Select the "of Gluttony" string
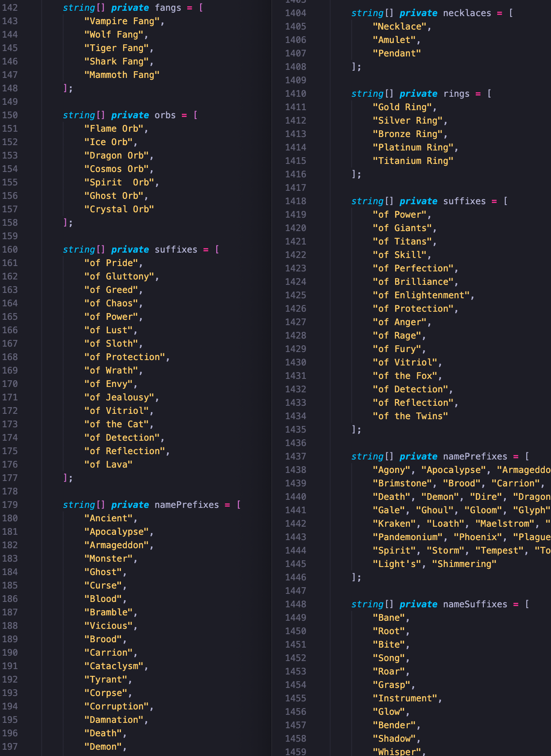This screenshot has height=756, width=551. [x=119, y=276]
